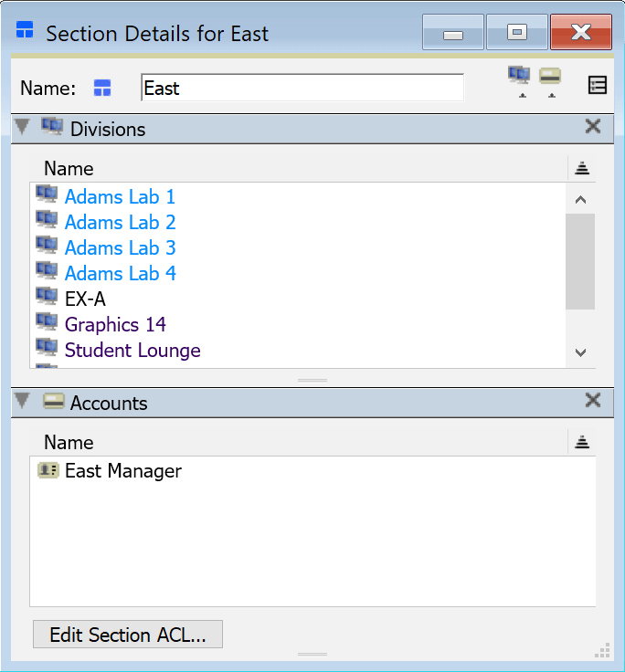Close the Divisions pane

tap(593, 127)
